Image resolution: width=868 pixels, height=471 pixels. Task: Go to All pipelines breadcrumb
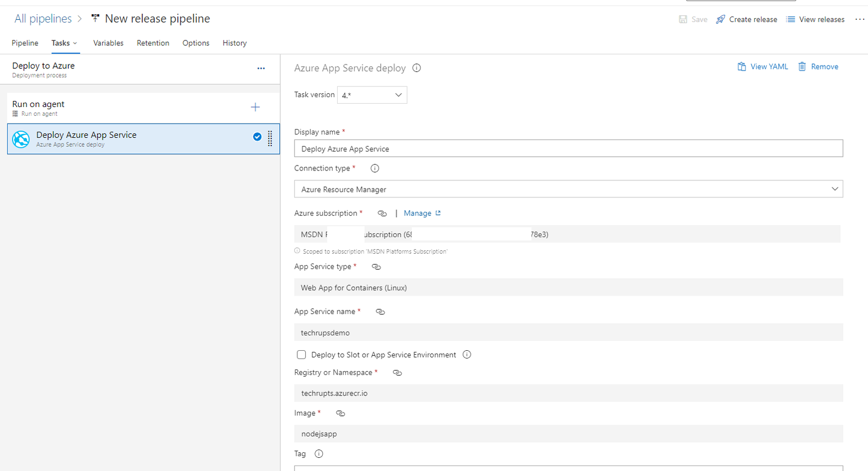(x=43, y=19)
